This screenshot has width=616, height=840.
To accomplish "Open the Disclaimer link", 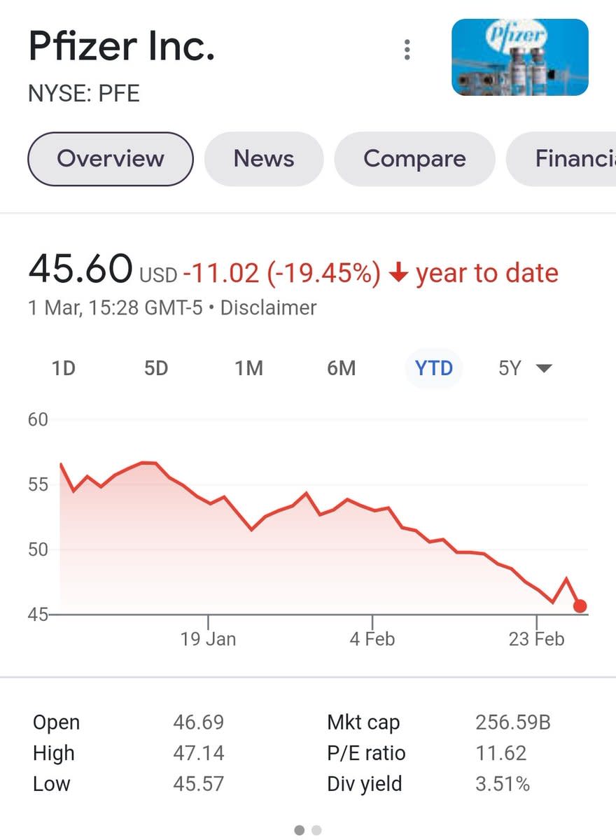I will pos(268,308).
